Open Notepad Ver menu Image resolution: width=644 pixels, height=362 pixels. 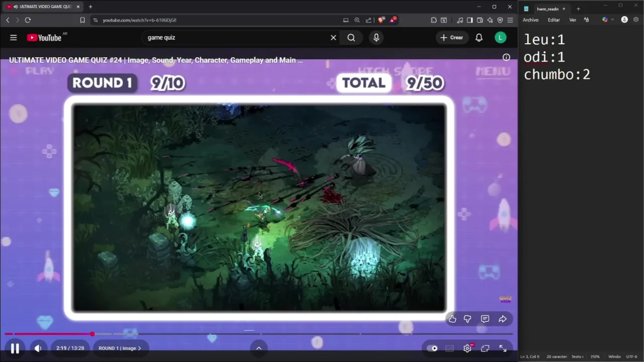point(573,20)
